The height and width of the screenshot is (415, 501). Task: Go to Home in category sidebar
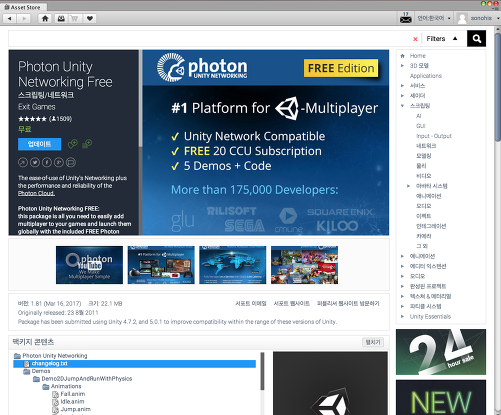418,56
